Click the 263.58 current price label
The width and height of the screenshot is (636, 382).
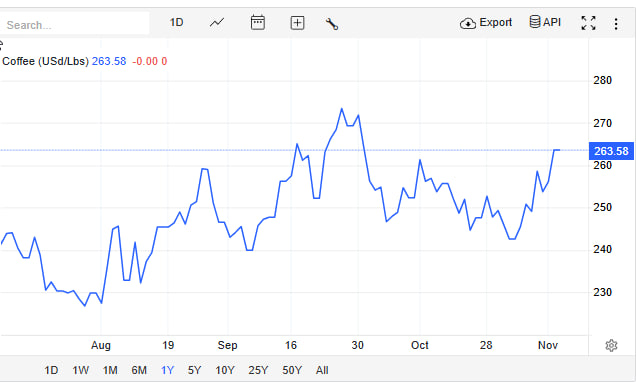click(x=611, y=151)
